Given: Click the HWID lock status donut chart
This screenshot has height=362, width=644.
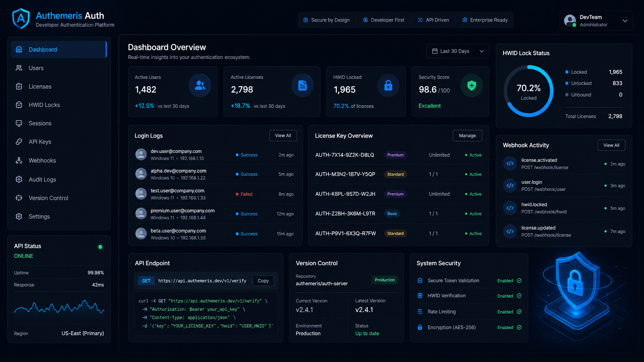Looking at the screenshot, I should point(528,91).
